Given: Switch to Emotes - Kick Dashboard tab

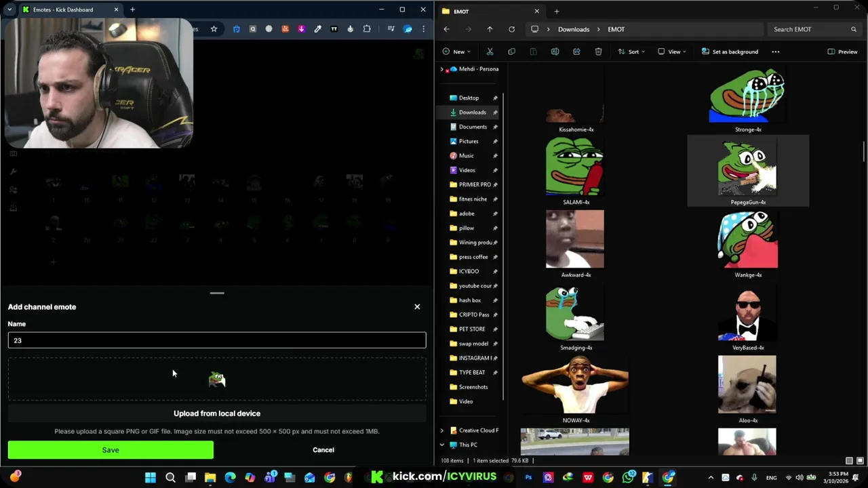Looking at the screenshot, I should click(71, 9).
